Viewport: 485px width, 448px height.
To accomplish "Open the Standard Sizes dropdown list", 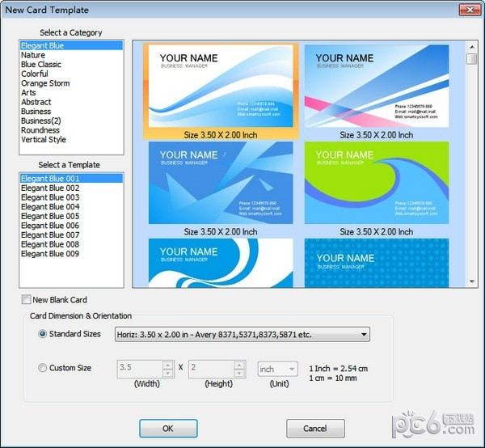I will click(365, 335).
